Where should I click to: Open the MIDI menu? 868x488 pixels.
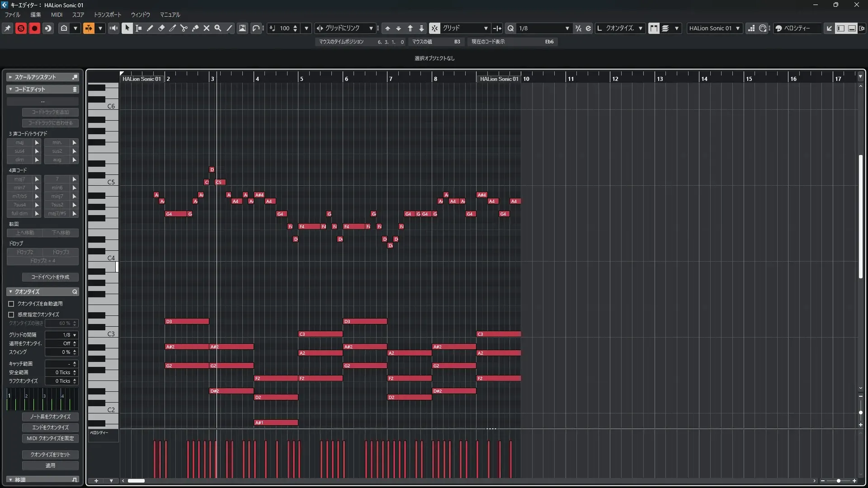tap(57, 14)
